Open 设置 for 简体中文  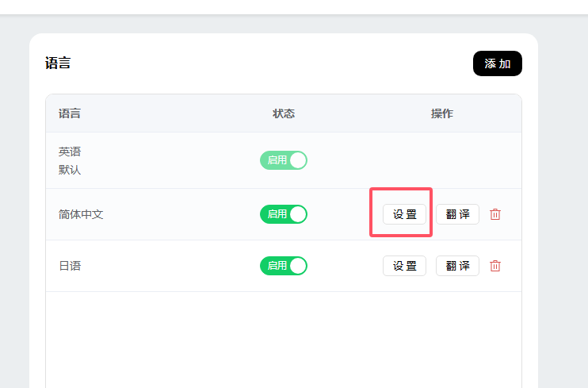pos(404,214)
